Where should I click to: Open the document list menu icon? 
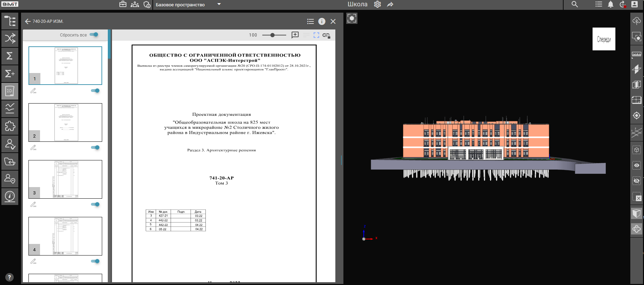(310, 21)
